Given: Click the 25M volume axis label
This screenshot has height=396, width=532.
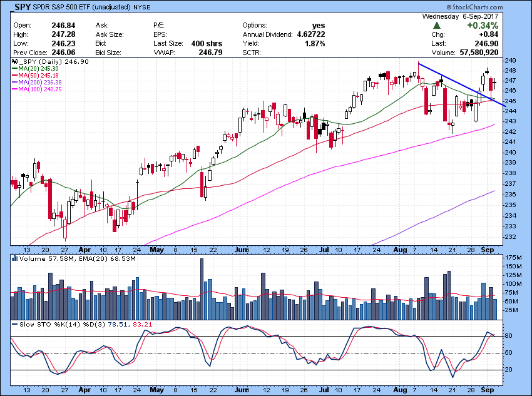Looking at the screenshot, I should pos(512,310).
